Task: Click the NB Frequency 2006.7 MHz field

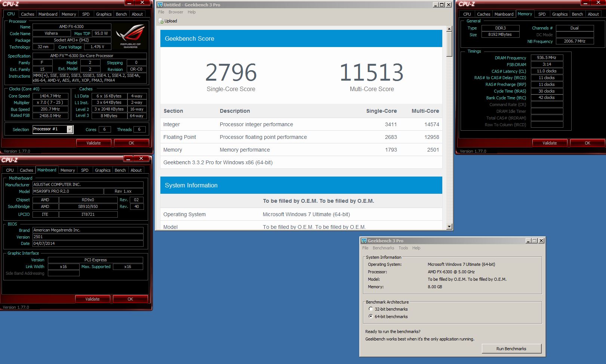Action: [x=575, y=41]
